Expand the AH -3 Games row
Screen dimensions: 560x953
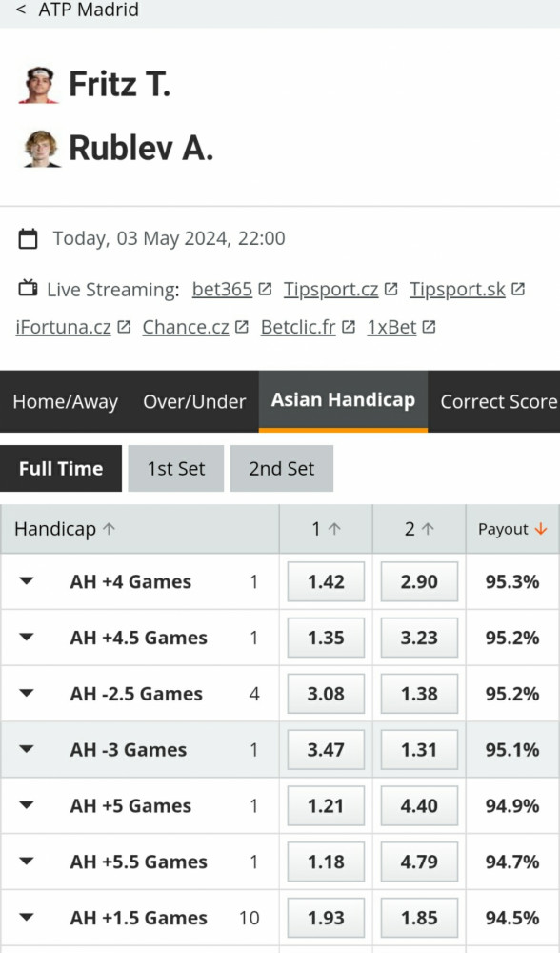[x=26, y=749]
